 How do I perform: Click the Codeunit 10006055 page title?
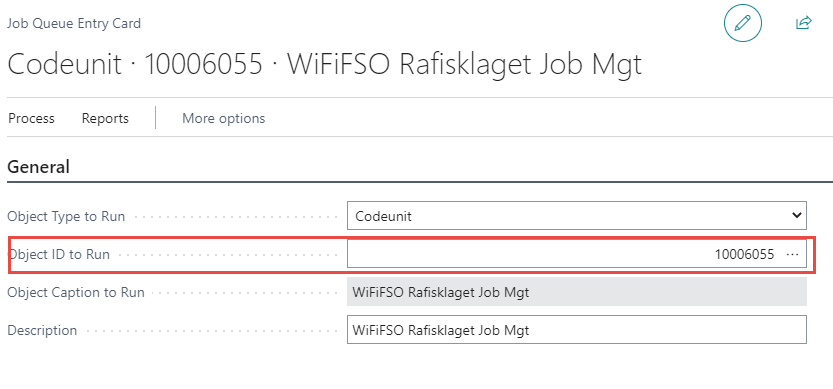[325, 64]
